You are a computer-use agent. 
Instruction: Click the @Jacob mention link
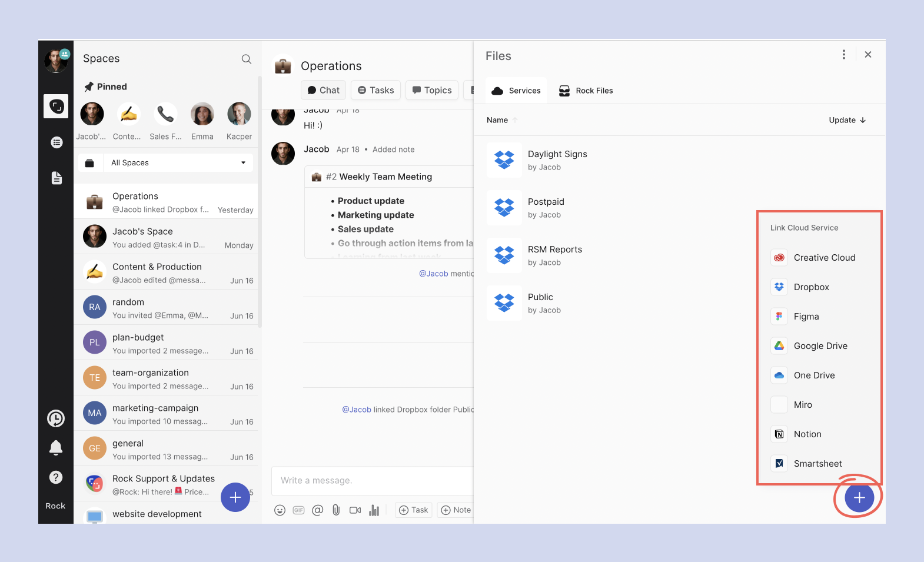point(434,274)
